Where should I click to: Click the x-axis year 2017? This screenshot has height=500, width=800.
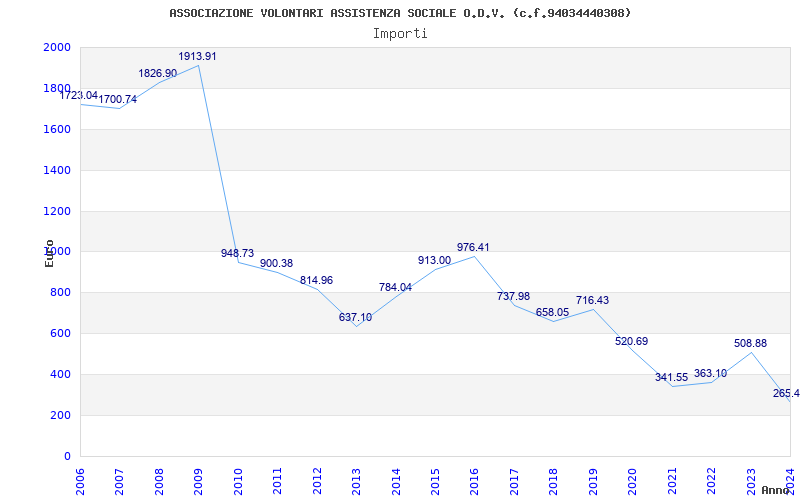tap(514, 482)
